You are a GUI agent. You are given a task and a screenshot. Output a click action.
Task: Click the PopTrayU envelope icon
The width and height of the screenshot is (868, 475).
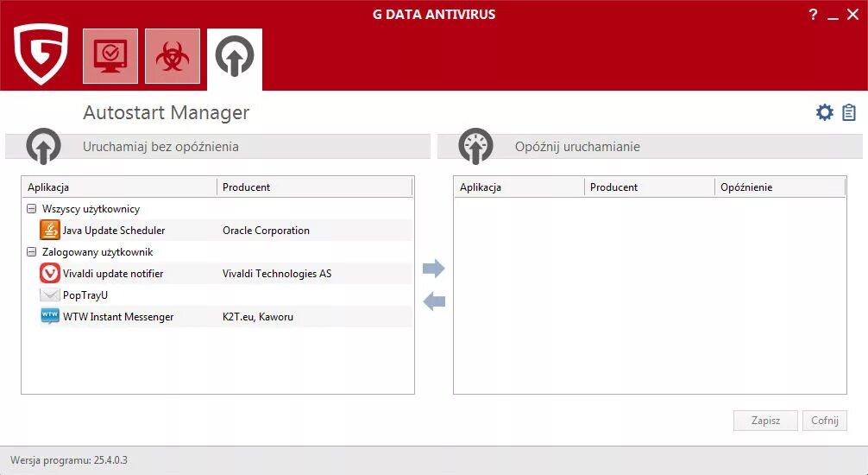coord(50,294)
